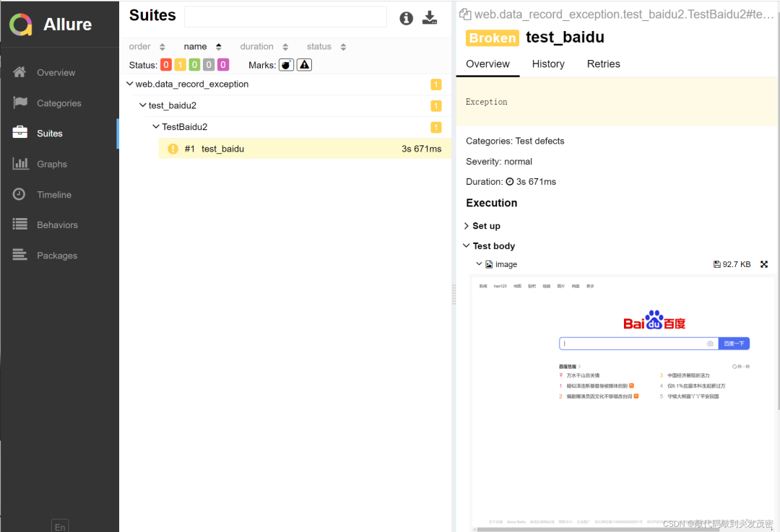This screenshot has height=532, width=780.
Task: Copy test full name clipboard icon
Action: point(465,14)
